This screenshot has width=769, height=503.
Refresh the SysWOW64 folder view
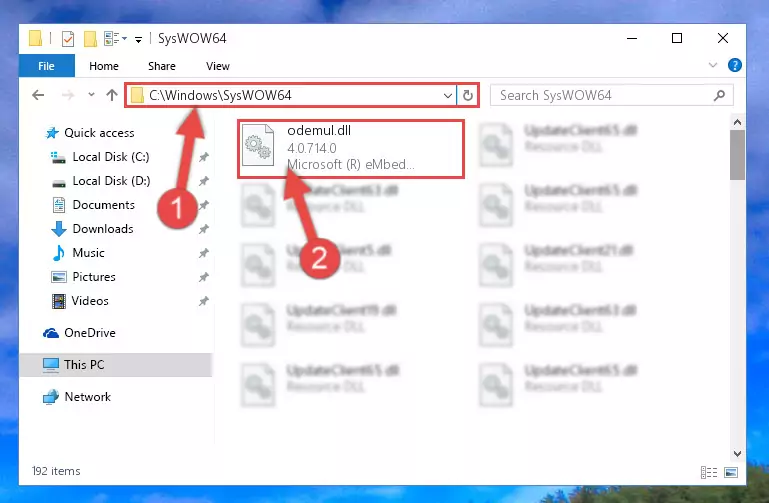point(468,95)
